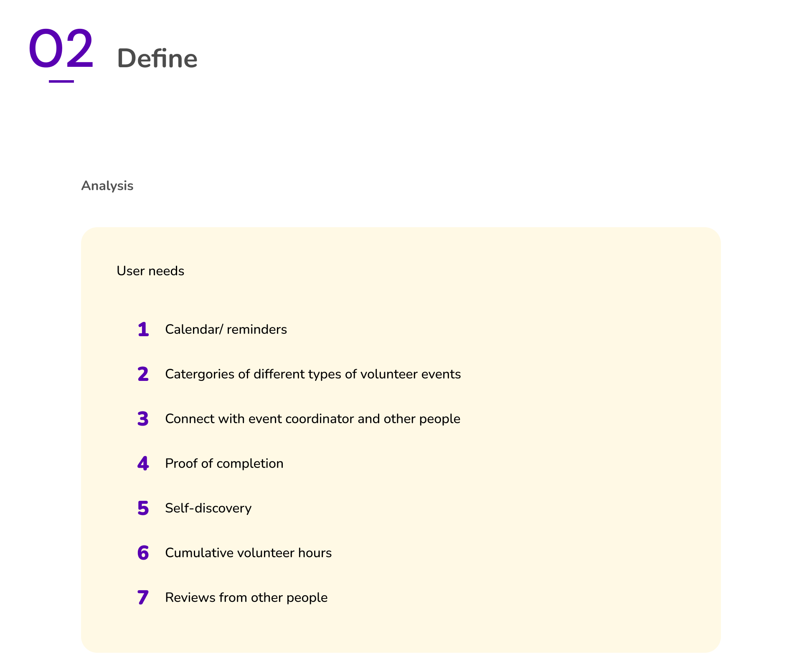
Task: Click Connect with event coordinator text
Action: (312, 419)
